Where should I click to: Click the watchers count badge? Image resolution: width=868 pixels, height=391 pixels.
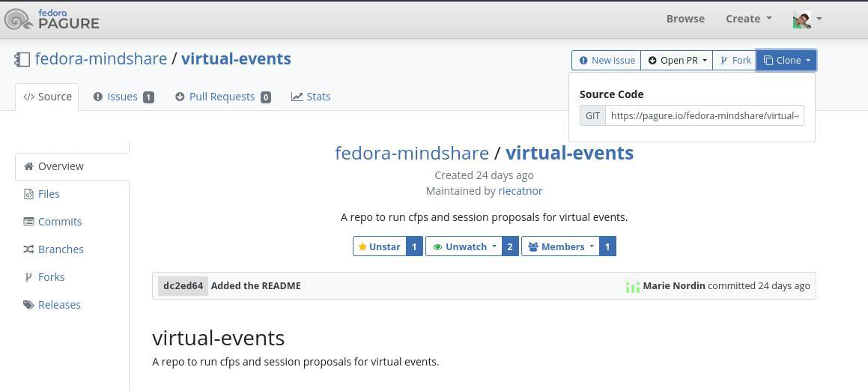pyautogui.click(x=511, y=246)
